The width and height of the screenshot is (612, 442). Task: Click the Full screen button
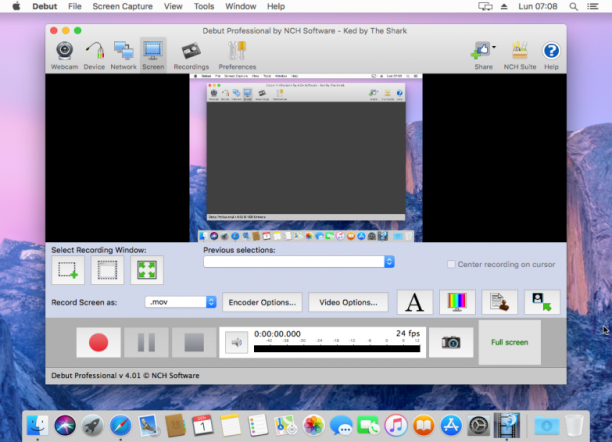click(510, 342)
